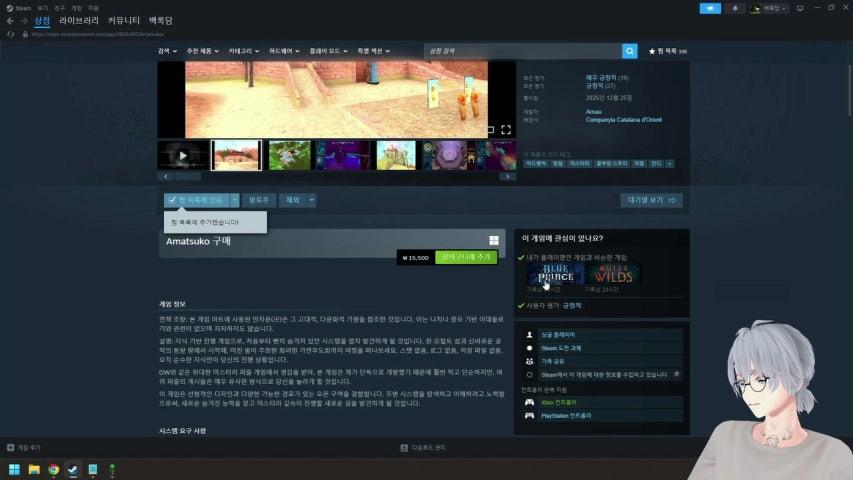Click the page vertical scrollbar
The image size is (853, 480).
point(849,90)
